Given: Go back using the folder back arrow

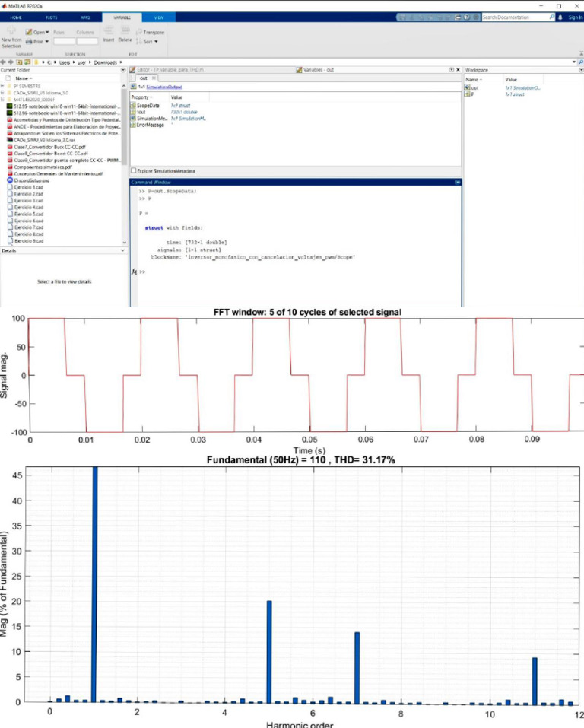Looking at the screenshot, I should [4, 62].
